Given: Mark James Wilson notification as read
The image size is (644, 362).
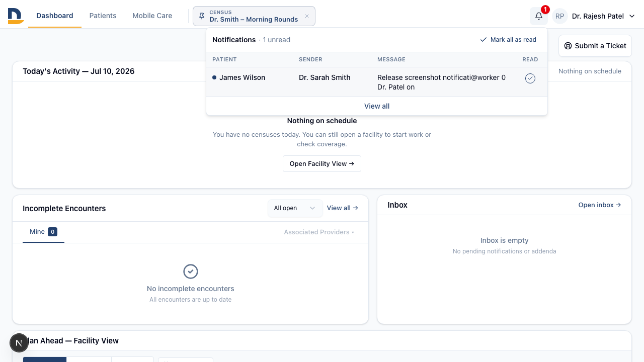Looking at the screenshot, I should point(530,78).
